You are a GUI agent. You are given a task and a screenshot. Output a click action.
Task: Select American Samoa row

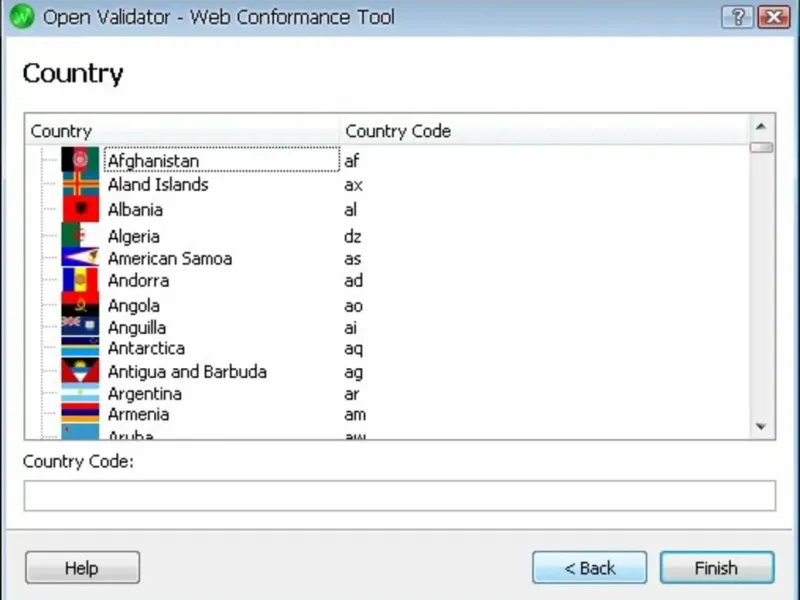(170, 258)
